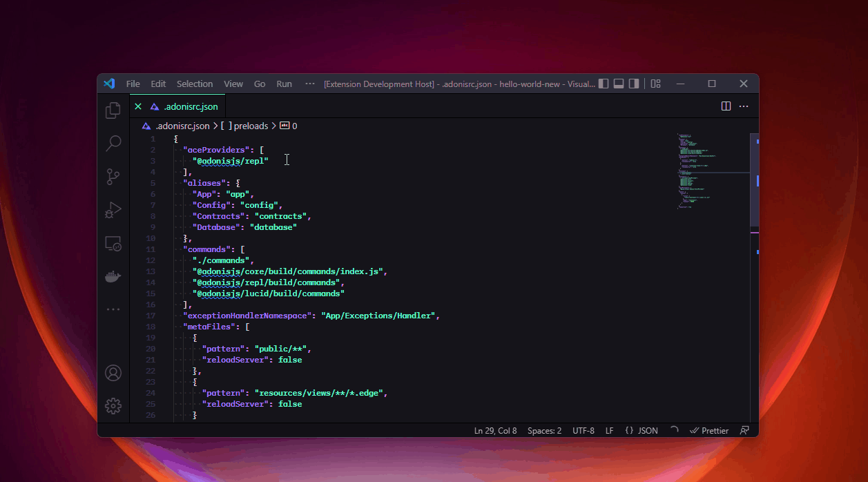Click the minimap code preview

click(713, 173)
